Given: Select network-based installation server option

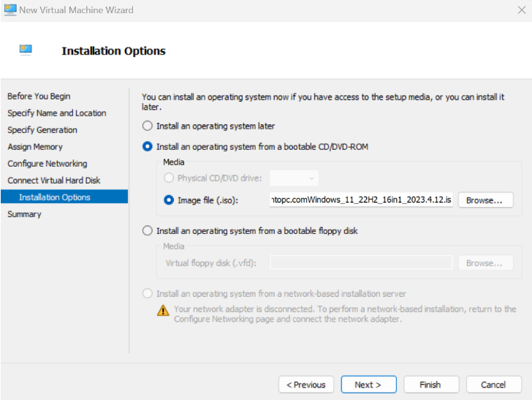Looking at the screenshot, I should [x=148, y=293].
